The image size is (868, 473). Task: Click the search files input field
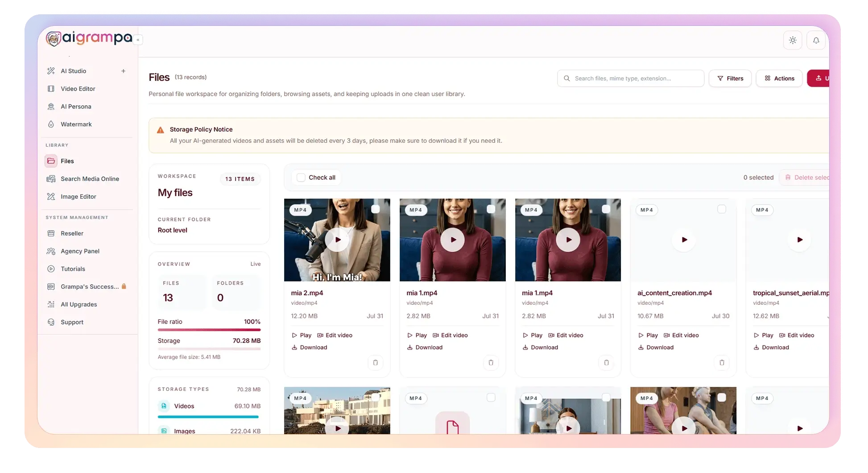[630, 79]
